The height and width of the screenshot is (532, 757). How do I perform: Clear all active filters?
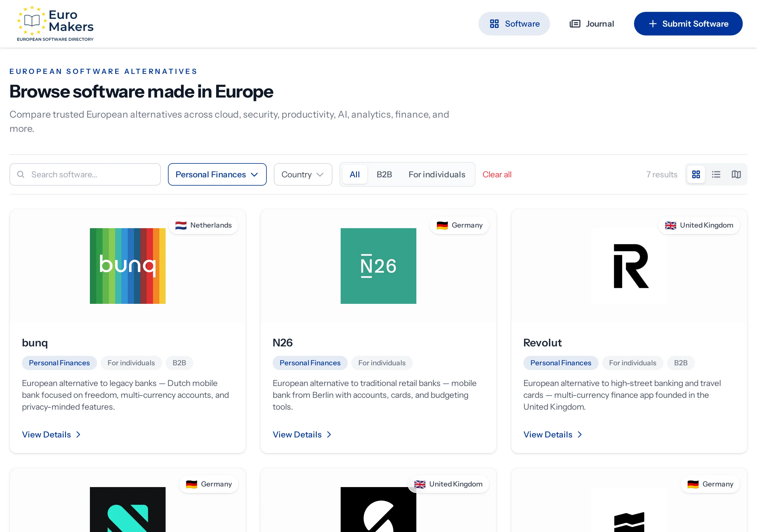(x=497, y=174)
